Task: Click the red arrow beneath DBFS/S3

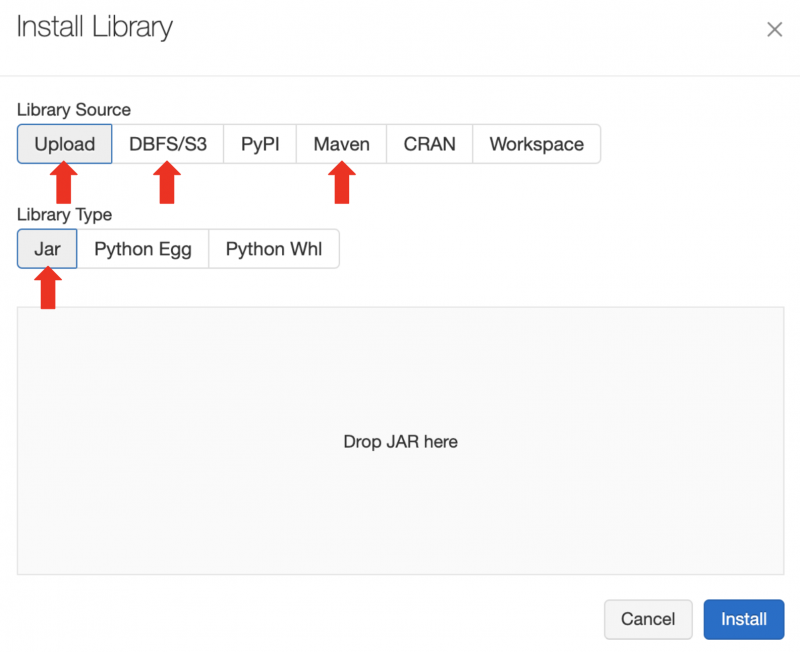Action: (x=167, y=183)
